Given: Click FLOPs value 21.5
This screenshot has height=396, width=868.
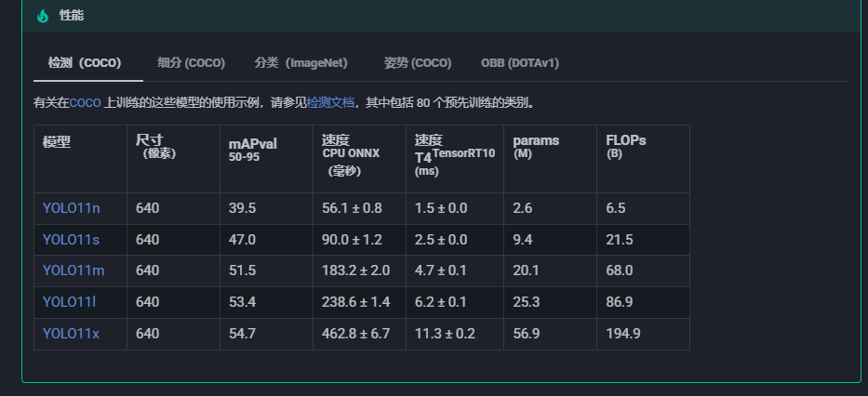Looking at the screenshot, I should coord(620,240).
